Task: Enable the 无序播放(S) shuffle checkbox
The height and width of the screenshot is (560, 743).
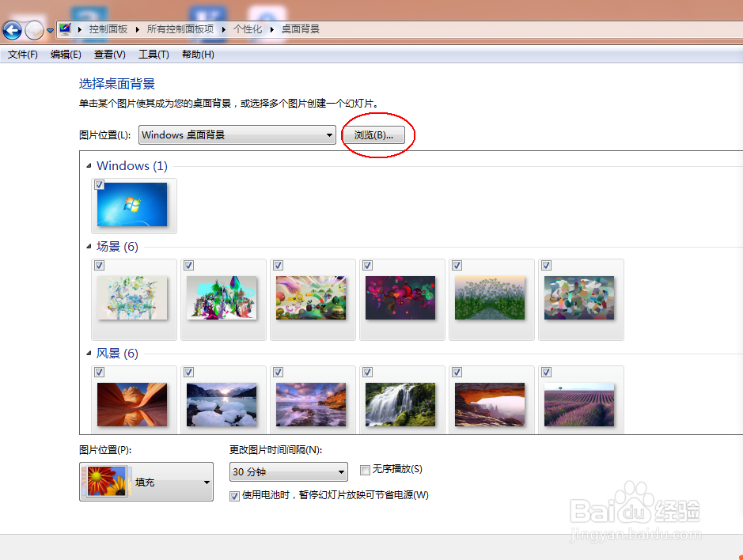Action: [x=365, y=470]
